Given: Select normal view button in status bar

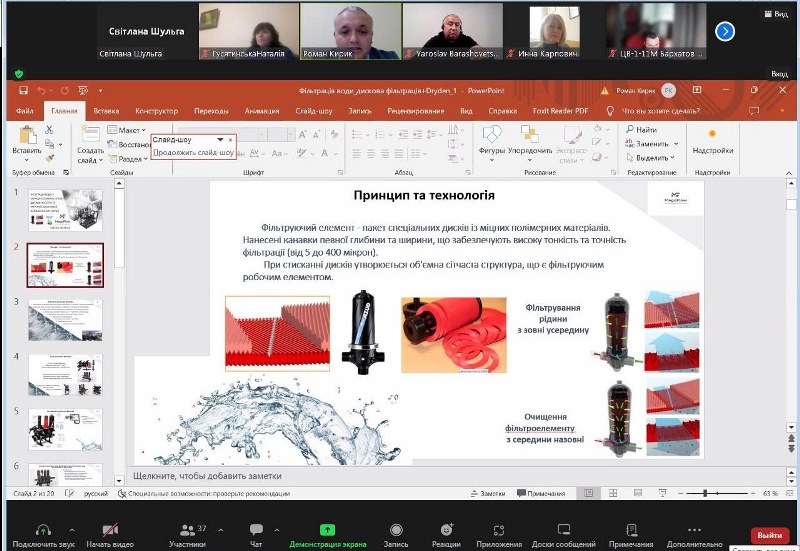Looking at the screenshot, I should [589, 493].
